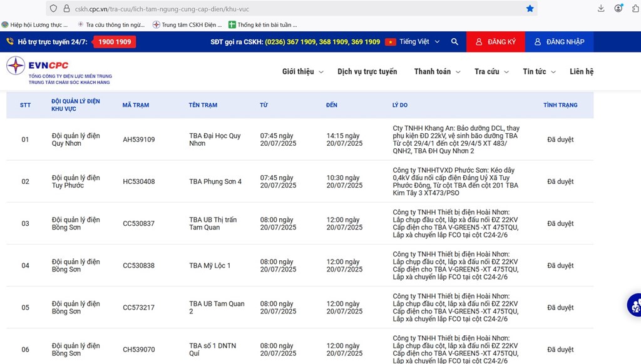Click row number 06

click(25, 350)
